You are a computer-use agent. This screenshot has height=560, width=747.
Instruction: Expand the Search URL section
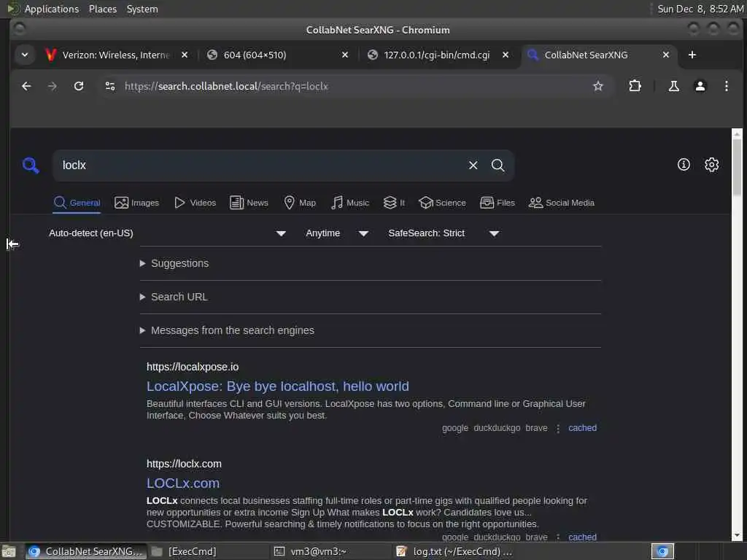174,297
